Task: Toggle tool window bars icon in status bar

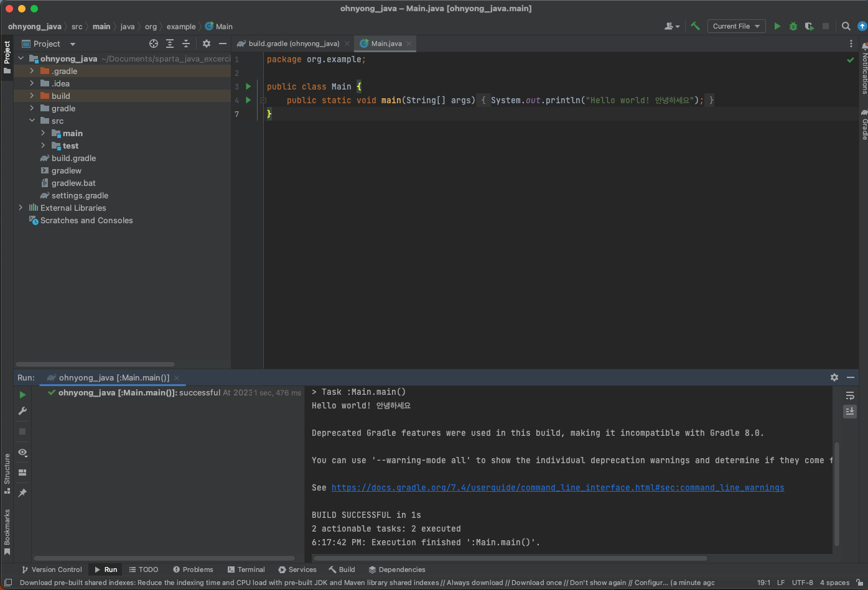Action: 8,583
